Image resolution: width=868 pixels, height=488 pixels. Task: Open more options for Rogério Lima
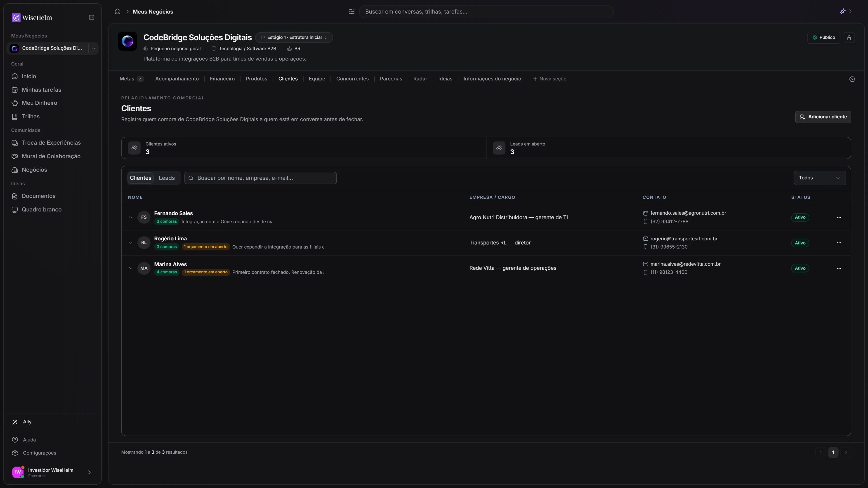(x=839, y=243)
